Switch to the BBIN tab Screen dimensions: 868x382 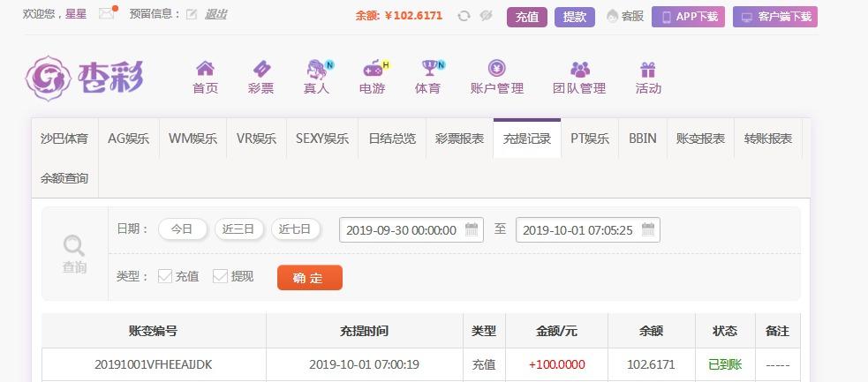coord(643,139)
